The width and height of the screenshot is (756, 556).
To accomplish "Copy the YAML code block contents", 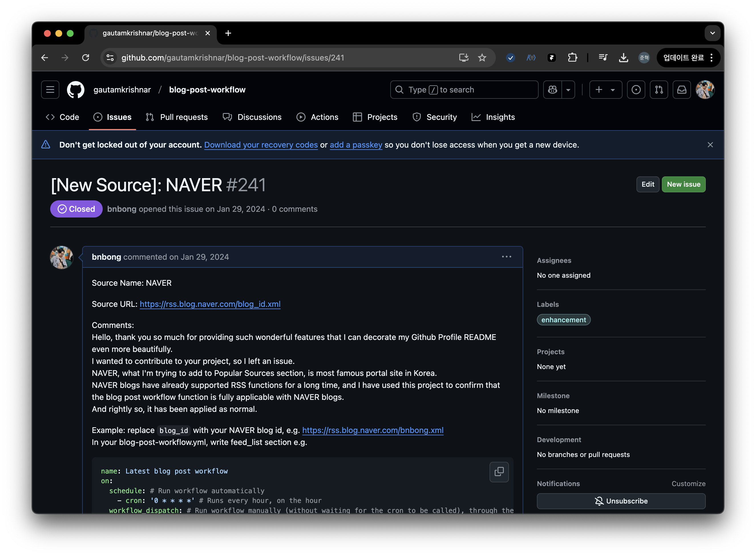I will 499,472.
